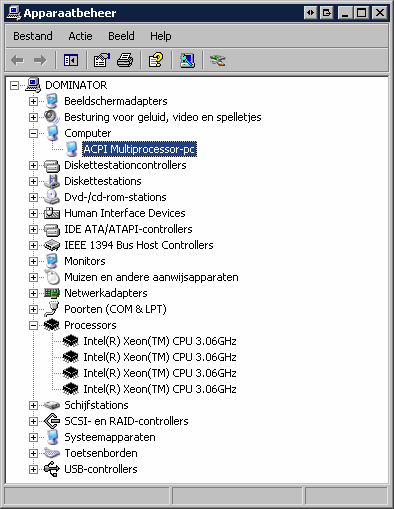Click the Back arrow toolbar button
The width and height of the screenshot is (394, 509).
coord(17,60)
